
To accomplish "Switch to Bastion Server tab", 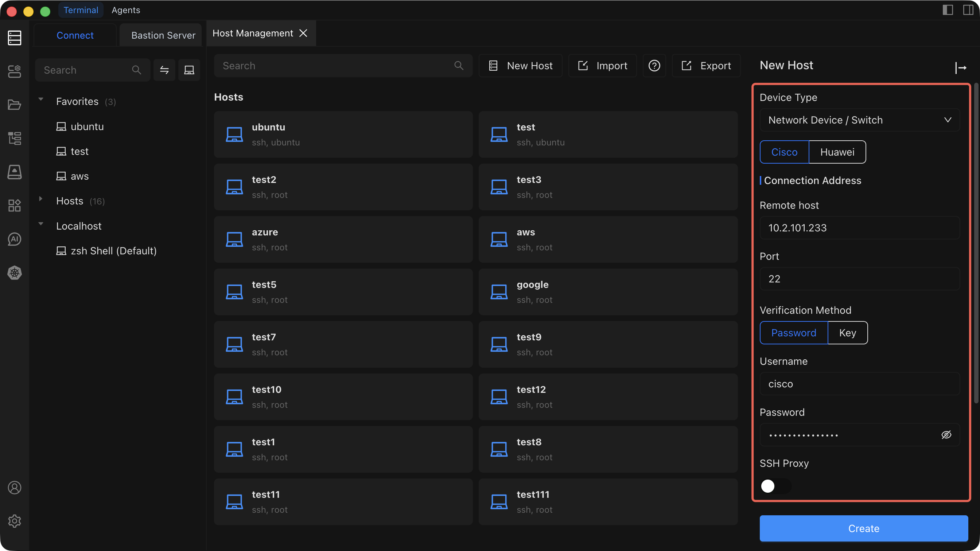I will pyautogui.click(x=163, y=35).
